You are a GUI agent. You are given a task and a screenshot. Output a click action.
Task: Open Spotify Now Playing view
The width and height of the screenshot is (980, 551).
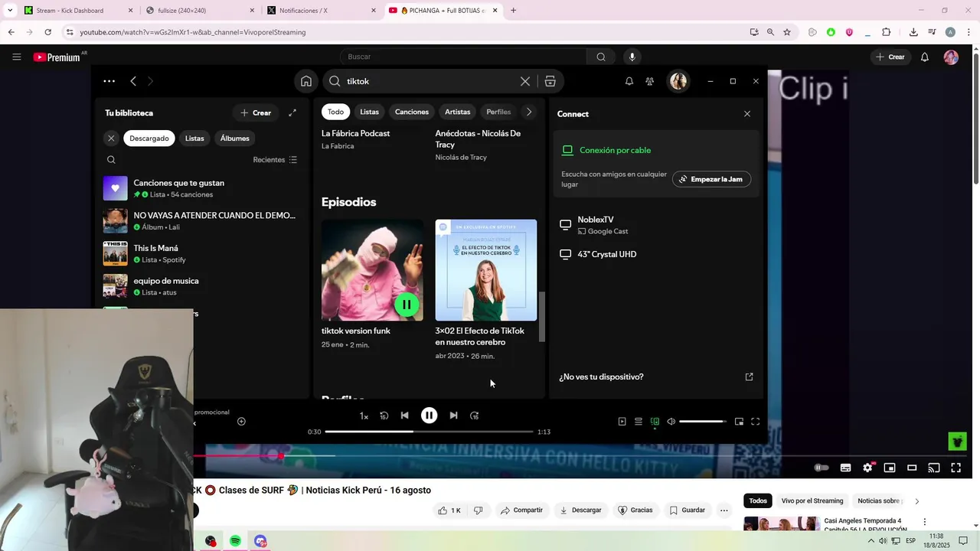click(622, 422)
